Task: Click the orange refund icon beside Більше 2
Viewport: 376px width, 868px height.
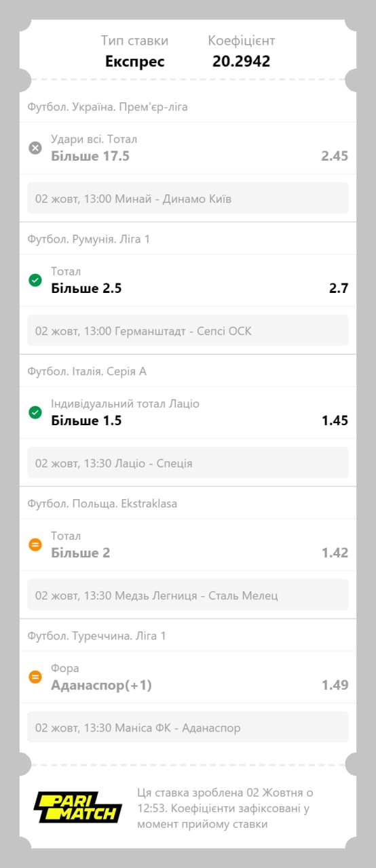Action: (x=35, y=545)
